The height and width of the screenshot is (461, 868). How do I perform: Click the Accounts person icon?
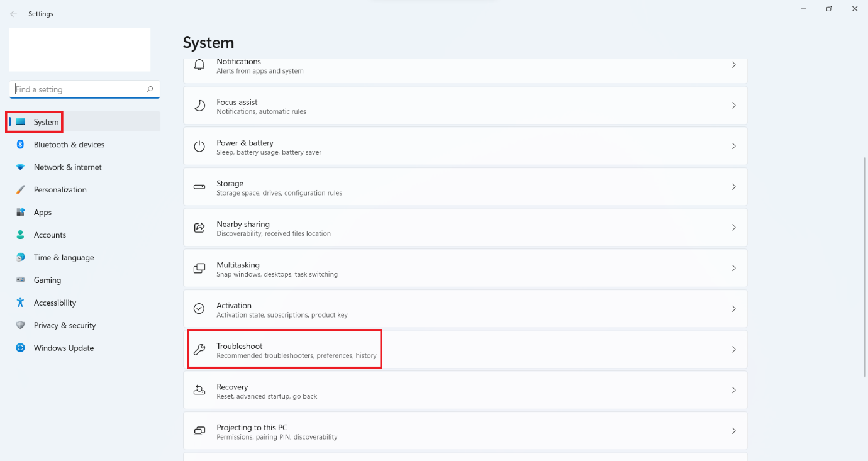(x=21, y=235)
